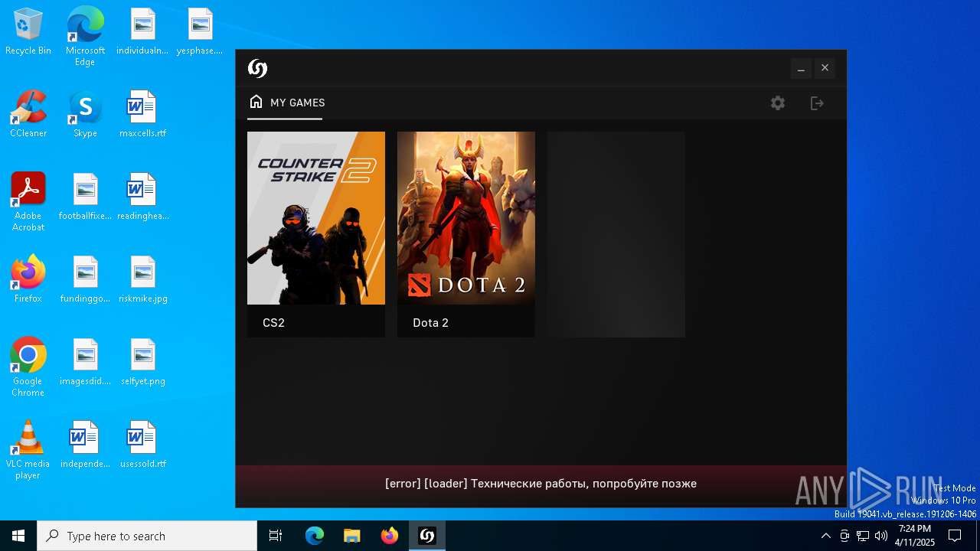This screenshot has height=551, width=980.
Task: Open the Windows Start menu
Action: coord(18,536)
